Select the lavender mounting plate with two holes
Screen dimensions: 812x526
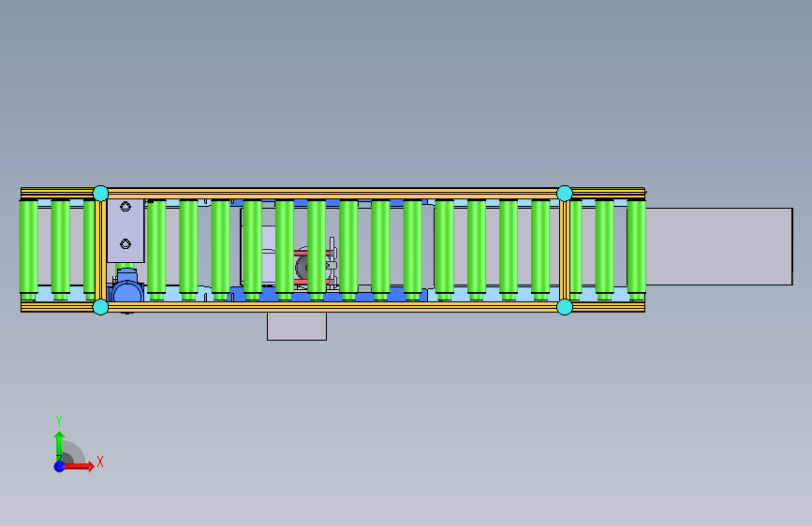(x=125, y=231)
